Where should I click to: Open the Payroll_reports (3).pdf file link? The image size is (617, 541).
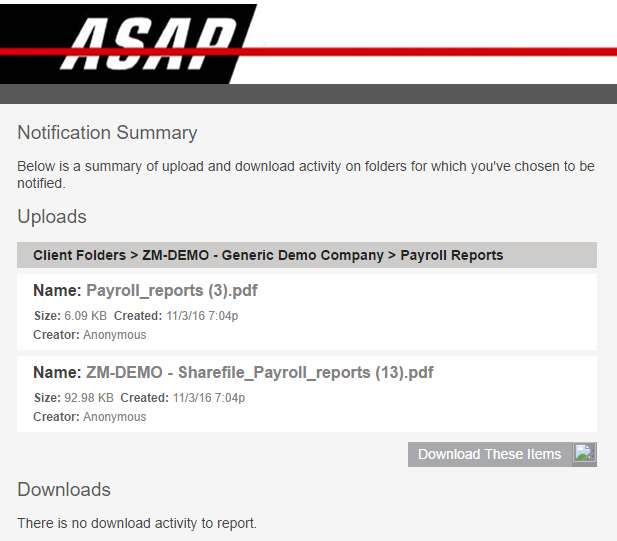tap(172, 290)
